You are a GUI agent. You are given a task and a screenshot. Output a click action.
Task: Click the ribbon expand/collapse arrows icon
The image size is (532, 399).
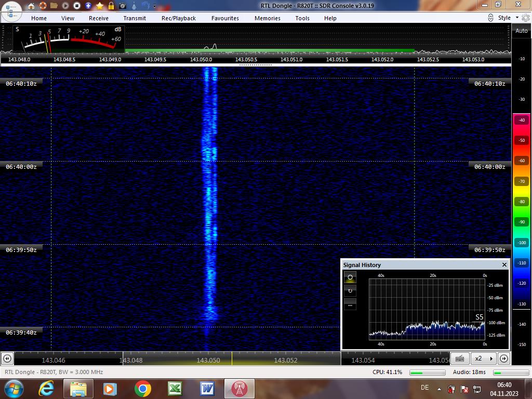(x=490, y=18)
